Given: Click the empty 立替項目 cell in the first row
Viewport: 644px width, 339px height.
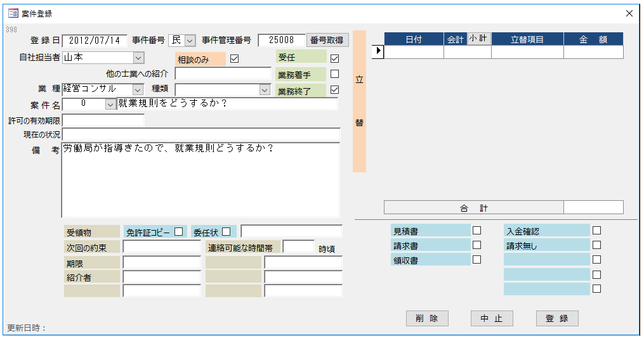Looking at the screenshot, I should (527, 52).
